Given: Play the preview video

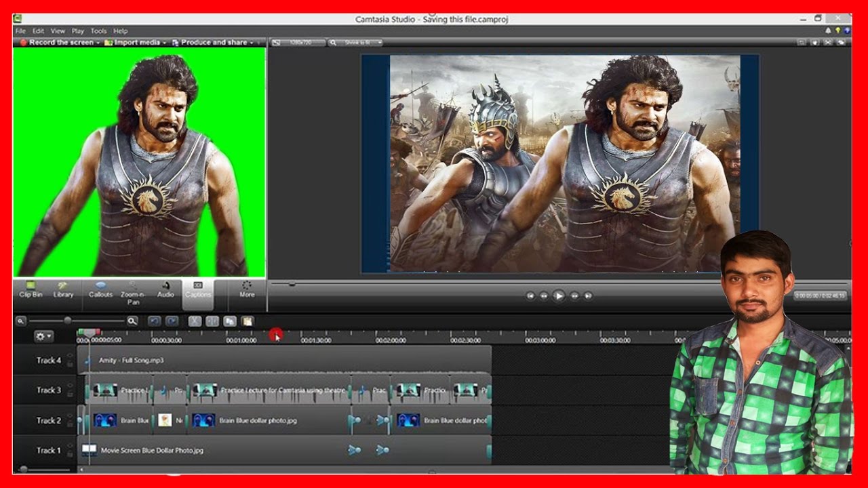Looking at the screenshot, I should 559,296.
